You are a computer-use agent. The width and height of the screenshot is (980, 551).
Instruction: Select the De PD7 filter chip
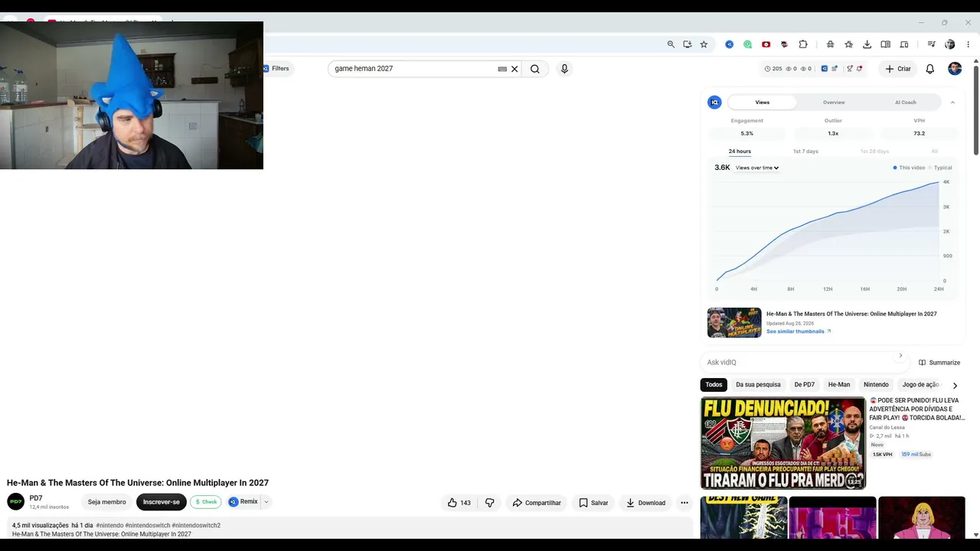[x=804, y=385]
